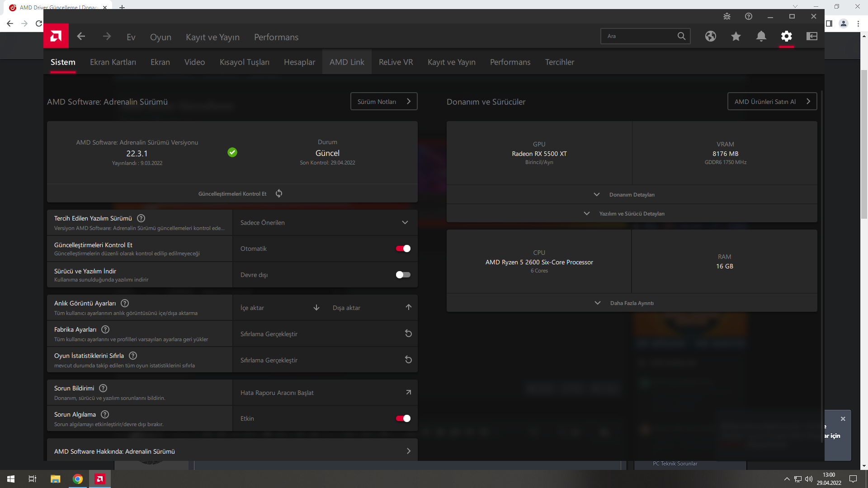Open File Explorer from the taskbar

click(x=55, y=479)
